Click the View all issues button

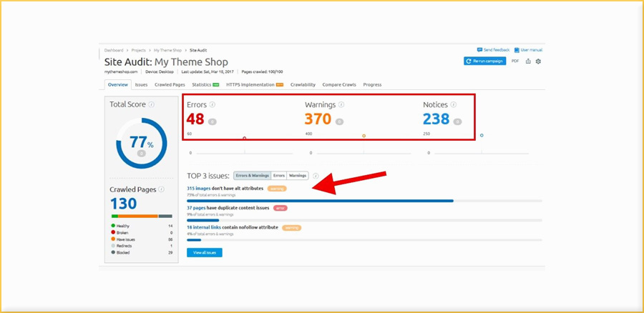(205, 252)
